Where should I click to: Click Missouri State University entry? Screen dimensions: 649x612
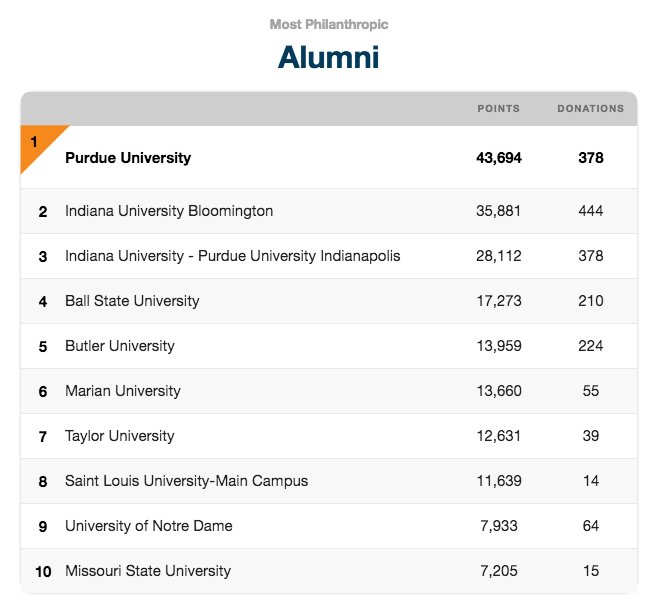coord(148,571)
